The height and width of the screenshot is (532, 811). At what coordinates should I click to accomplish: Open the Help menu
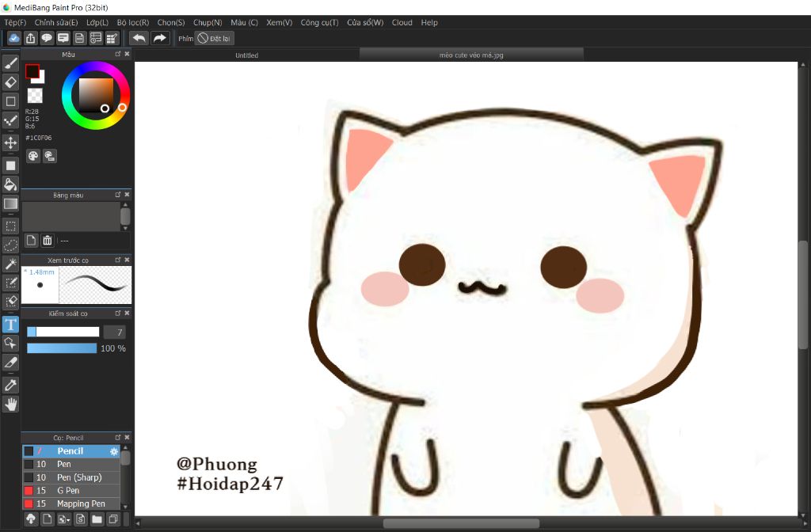tap(429, 23)
